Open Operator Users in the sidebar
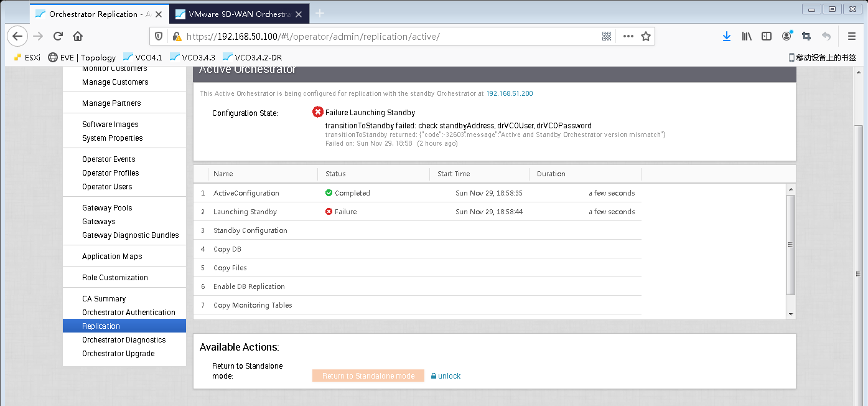The width and height of the screenshot is (868, 406). click(x=107, y=187)
